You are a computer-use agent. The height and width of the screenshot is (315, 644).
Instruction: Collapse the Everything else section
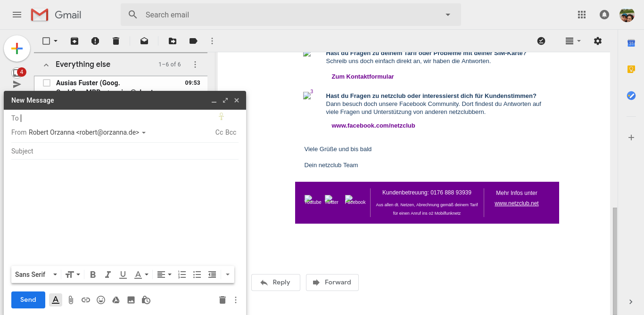tap(46, 65)
